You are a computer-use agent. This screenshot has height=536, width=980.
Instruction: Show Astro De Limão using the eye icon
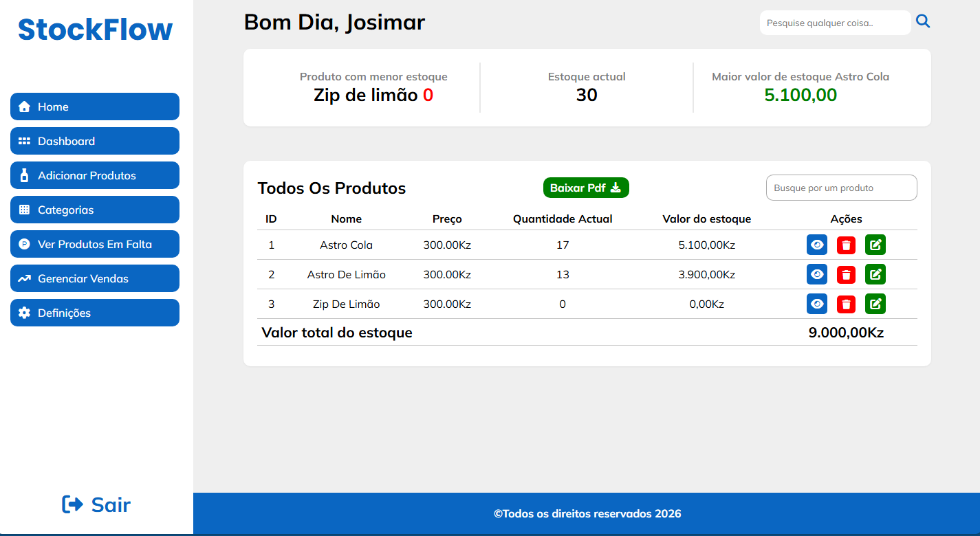pyautogui.click(x=816, y=274)
